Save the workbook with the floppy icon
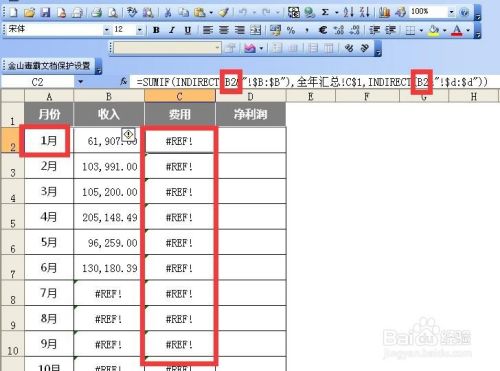Image resolution: width=500 pixels, height=371 pixels. 45,13
